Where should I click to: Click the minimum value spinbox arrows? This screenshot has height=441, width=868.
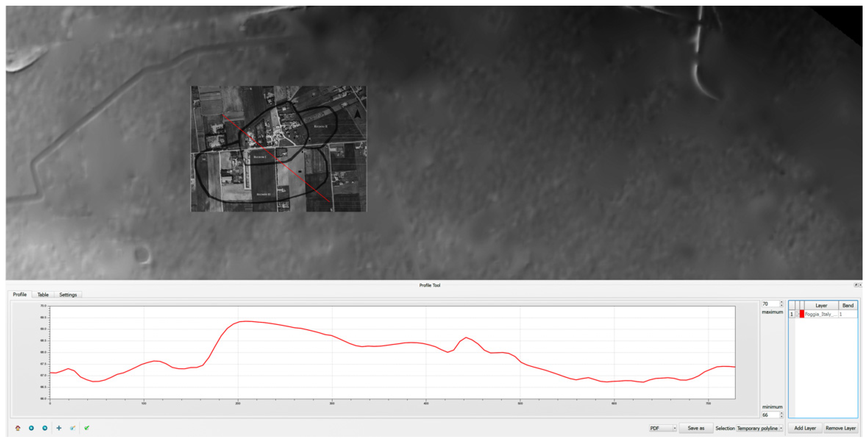pyautogui.click(x=781, y=415)
